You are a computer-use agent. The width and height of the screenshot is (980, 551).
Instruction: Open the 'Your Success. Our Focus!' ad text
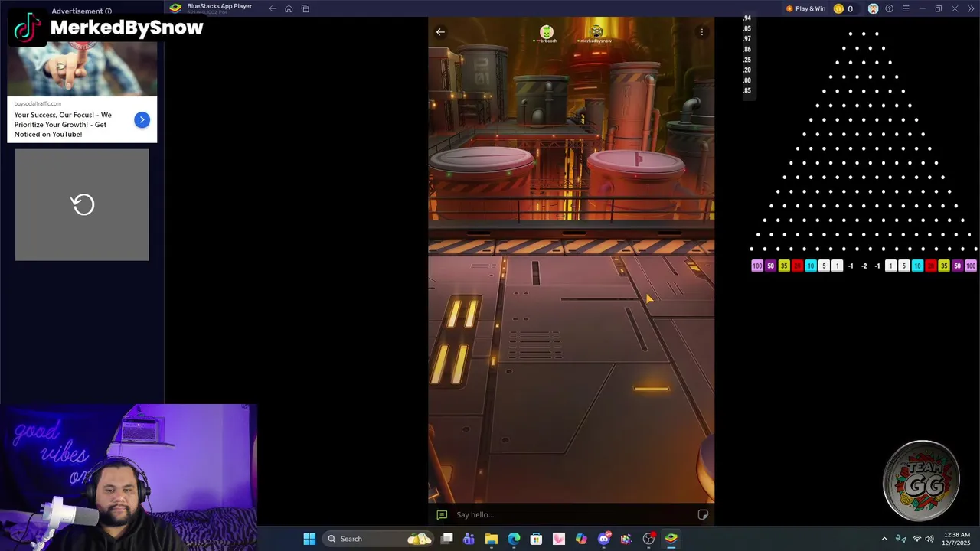pyautogui.click(x=63, y=124)
